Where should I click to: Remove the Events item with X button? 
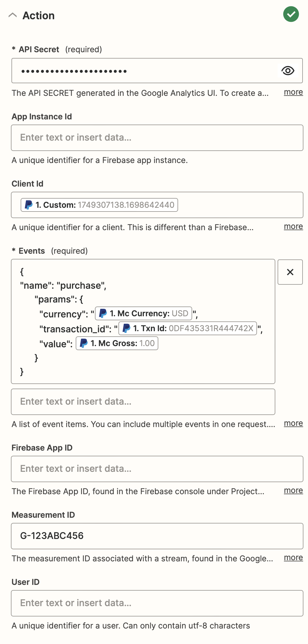[290, 272]
